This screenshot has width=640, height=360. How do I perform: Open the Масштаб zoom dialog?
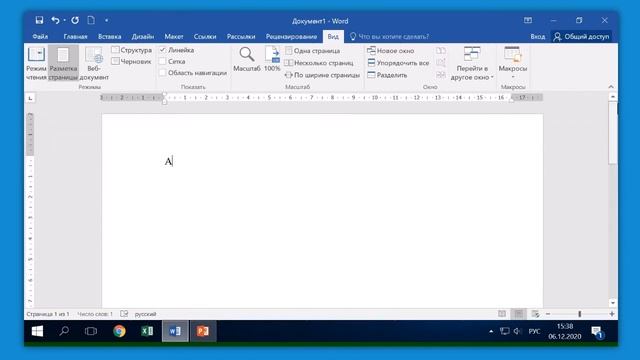(x=247, y=60)
